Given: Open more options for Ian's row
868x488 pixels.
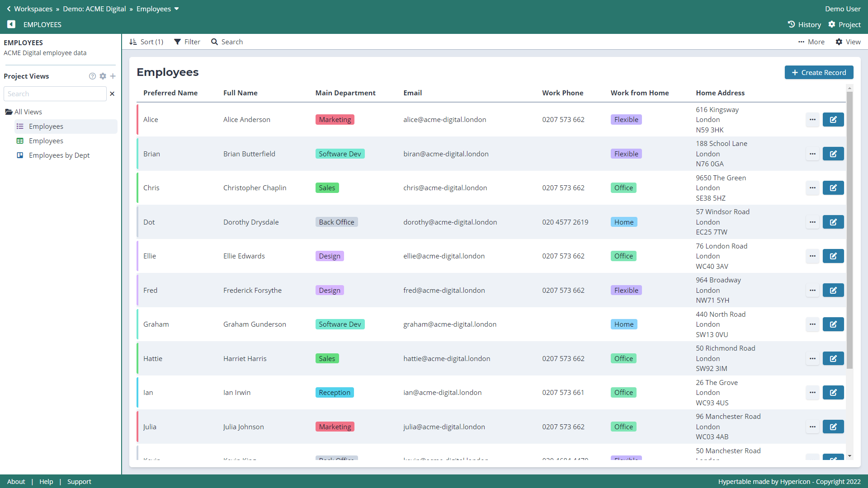Looking at the screenshot, I should 812,393.
